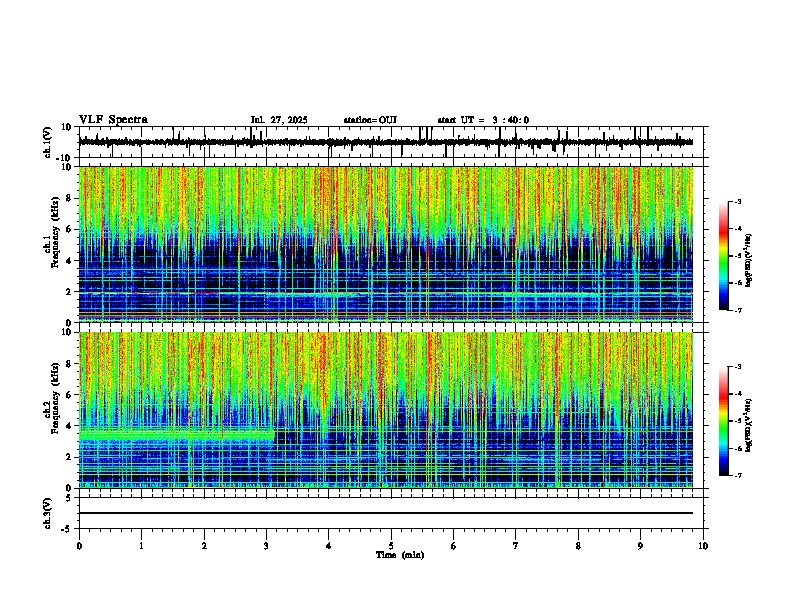Click the ch.1 spectrogram color scale bar

(724, 256)
